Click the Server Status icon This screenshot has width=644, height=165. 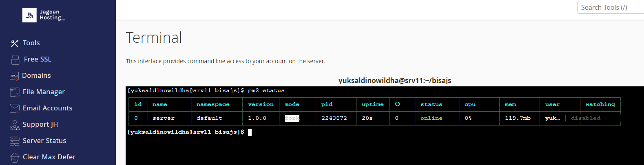(15, 141)
